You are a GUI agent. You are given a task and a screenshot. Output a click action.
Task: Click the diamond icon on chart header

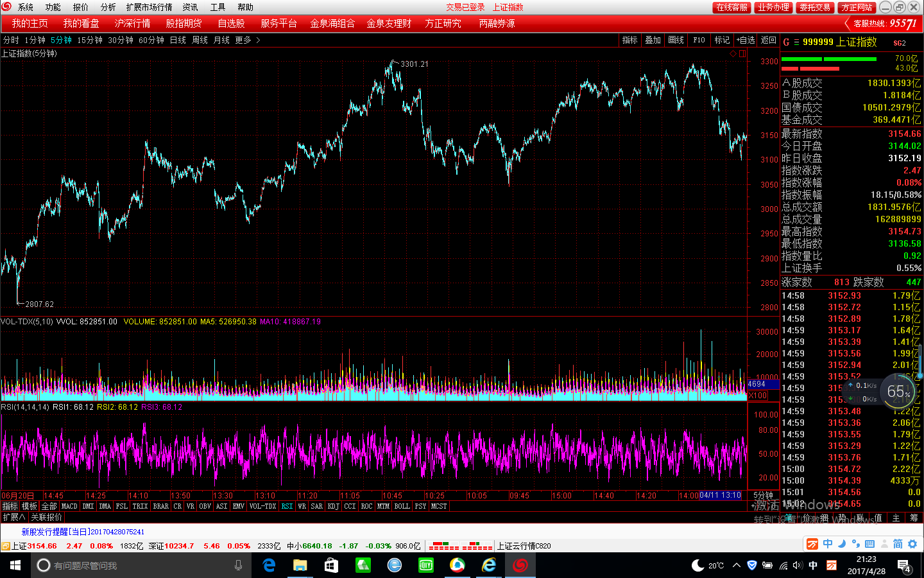tap(733, 54)
